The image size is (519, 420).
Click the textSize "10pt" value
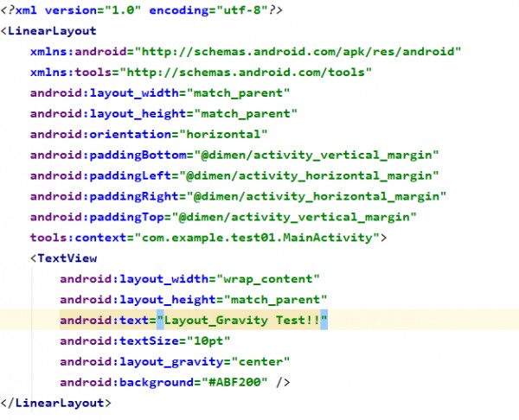[x=208, y=341]
